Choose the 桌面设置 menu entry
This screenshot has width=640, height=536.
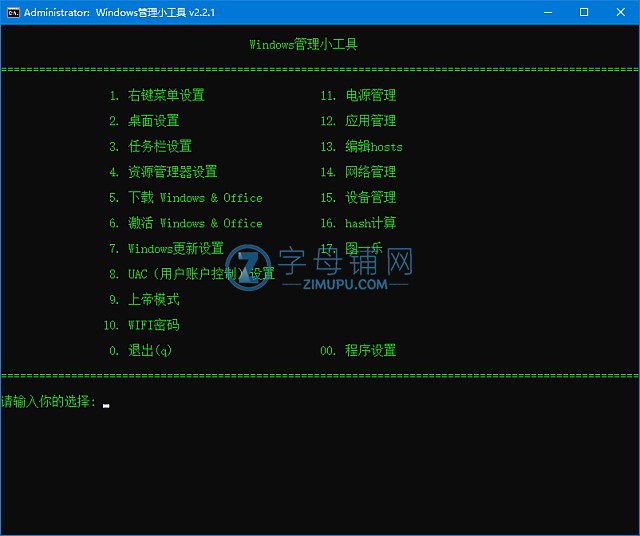click(153, 121)
